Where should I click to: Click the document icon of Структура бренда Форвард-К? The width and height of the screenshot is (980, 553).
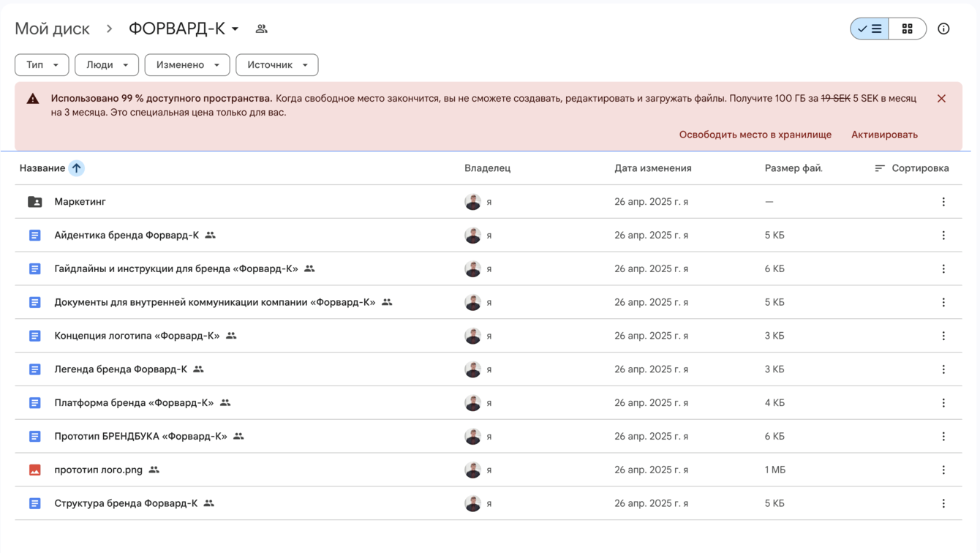34,504
